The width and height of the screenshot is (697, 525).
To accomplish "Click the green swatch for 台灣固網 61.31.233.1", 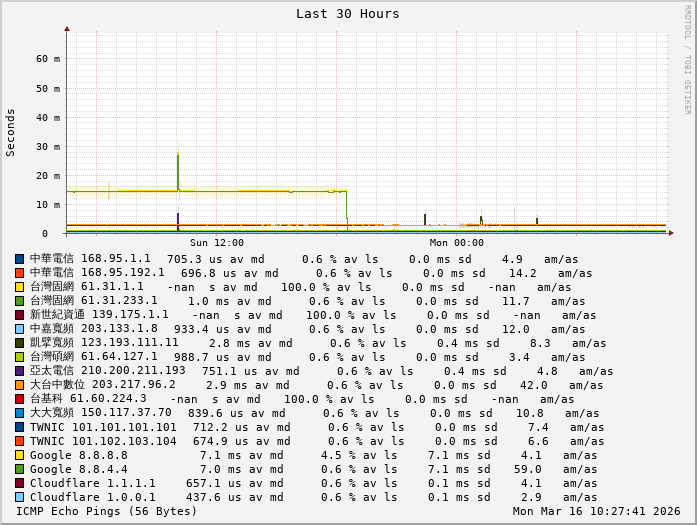I will 19,301.
